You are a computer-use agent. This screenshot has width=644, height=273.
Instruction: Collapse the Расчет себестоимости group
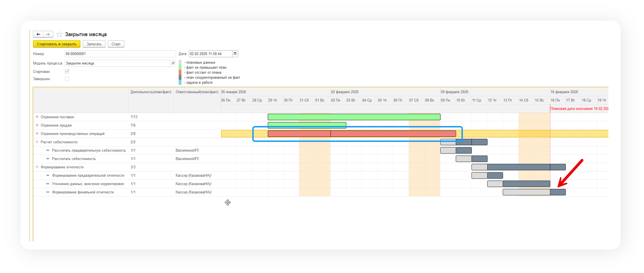[x=37, y=142]
